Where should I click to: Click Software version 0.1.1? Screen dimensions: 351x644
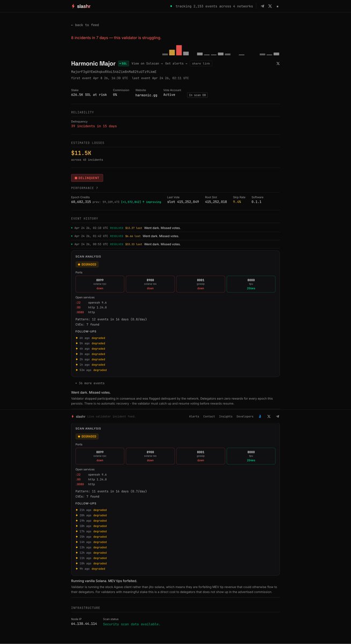(257, 202)
